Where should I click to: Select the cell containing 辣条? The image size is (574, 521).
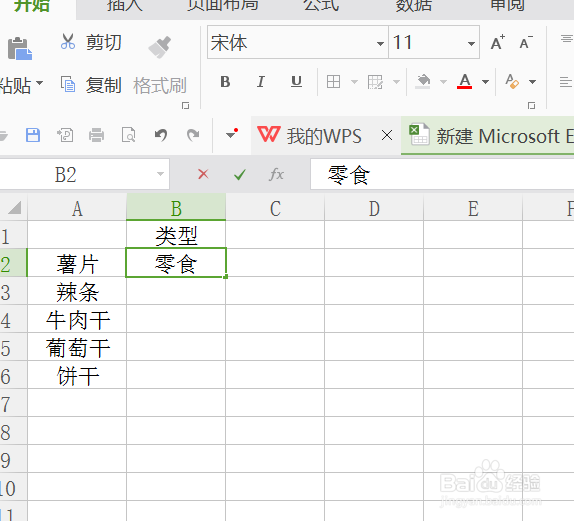pos(77,291)
